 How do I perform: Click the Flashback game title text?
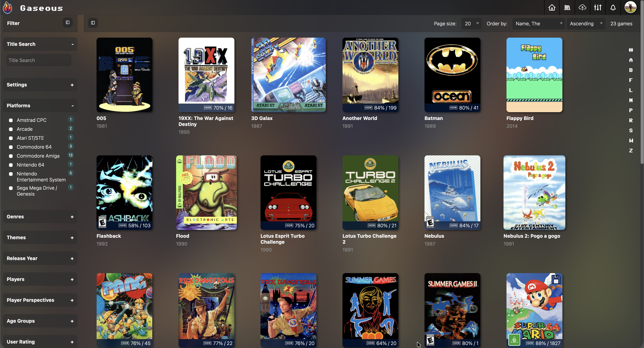coord(108,236)
